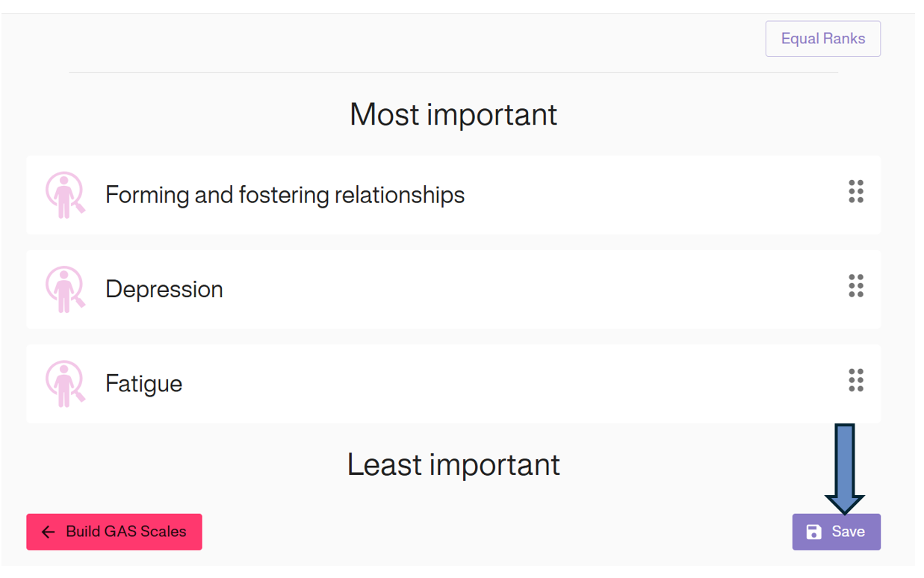
Task: Click the drag handle on the Depression row
Action: coord(856,286)
